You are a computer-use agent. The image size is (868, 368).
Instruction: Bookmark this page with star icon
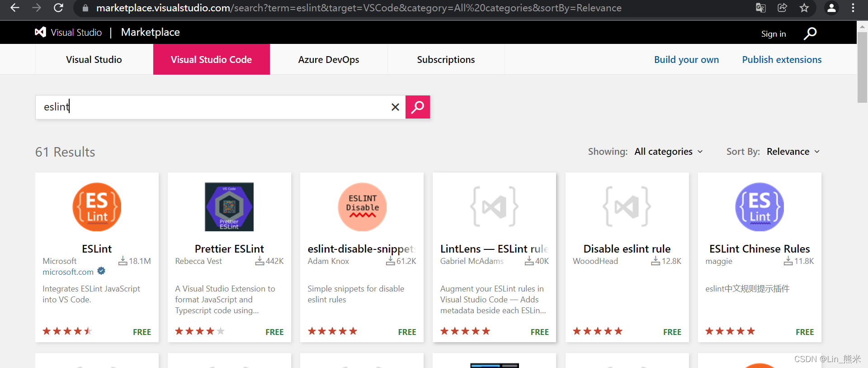[804, 8]
